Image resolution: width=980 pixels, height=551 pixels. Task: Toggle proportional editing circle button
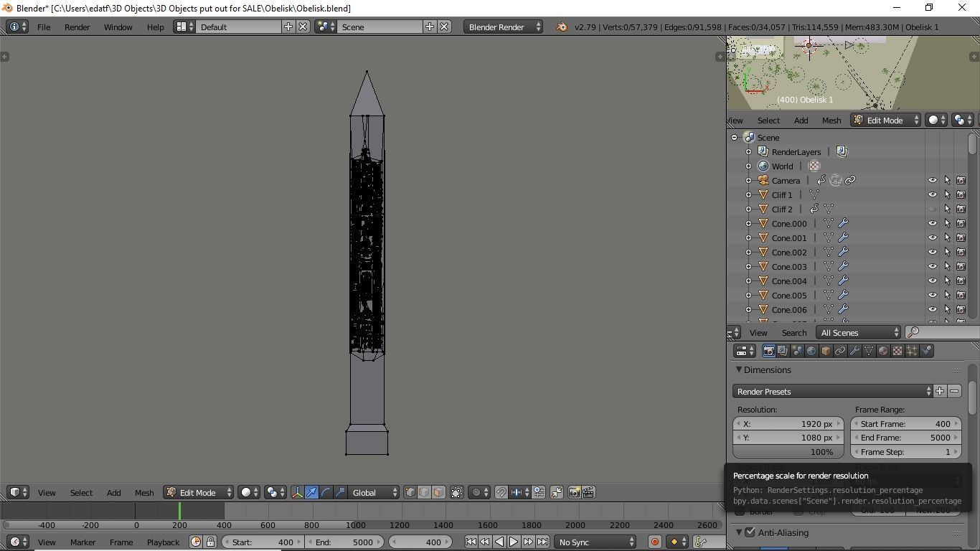479,492
